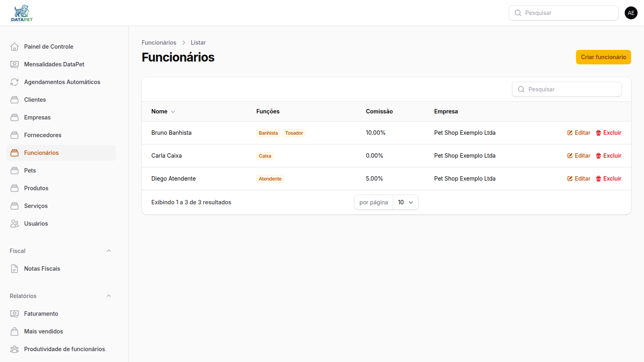Click the Banhista role badge
This screenshot has width=644, height=362.
point(268,133)
